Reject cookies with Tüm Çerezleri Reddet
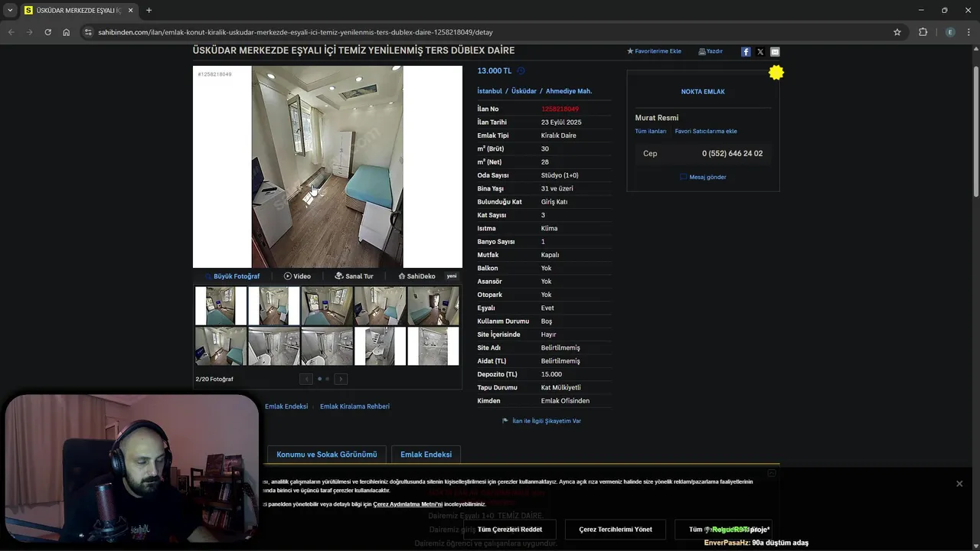The image size is (980, 551). click(510, 530)
